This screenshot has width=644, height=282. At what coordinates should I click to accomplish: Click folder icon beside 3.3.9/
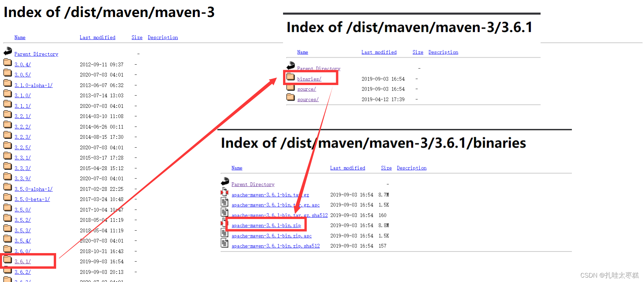click(x=7, y=176)
